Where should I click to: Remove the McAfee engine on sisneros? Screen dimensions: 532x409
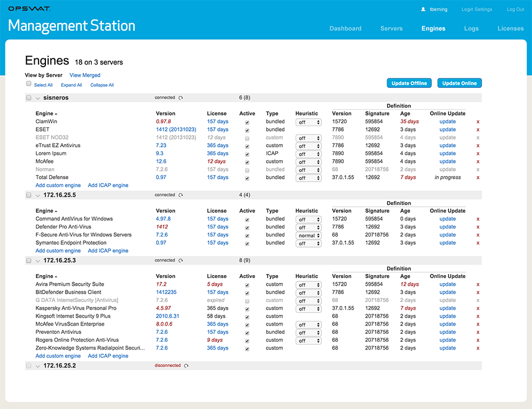coord(478,161)
